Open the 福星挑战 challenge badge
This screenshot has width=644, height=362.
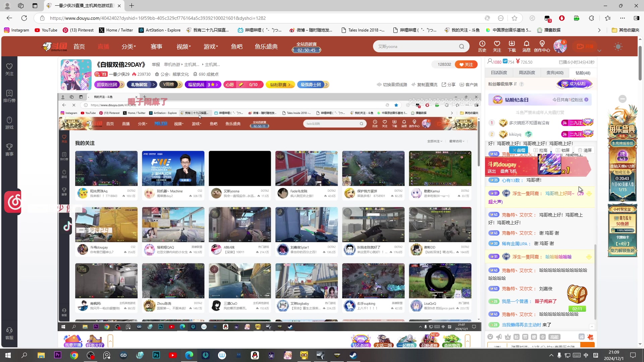click(203, 84)
